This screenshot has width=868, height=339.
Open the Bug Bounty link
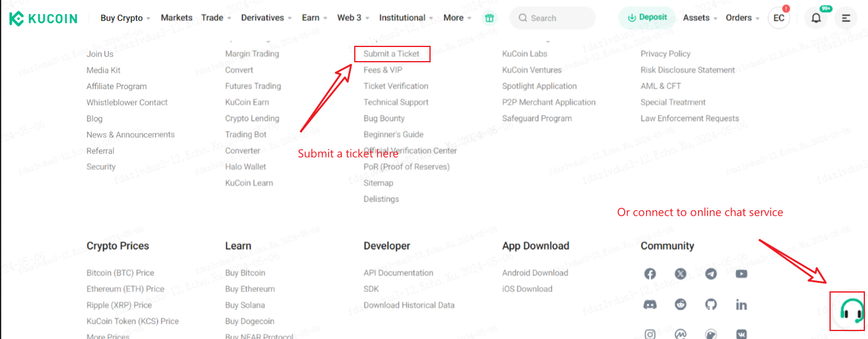coord(384,118)
